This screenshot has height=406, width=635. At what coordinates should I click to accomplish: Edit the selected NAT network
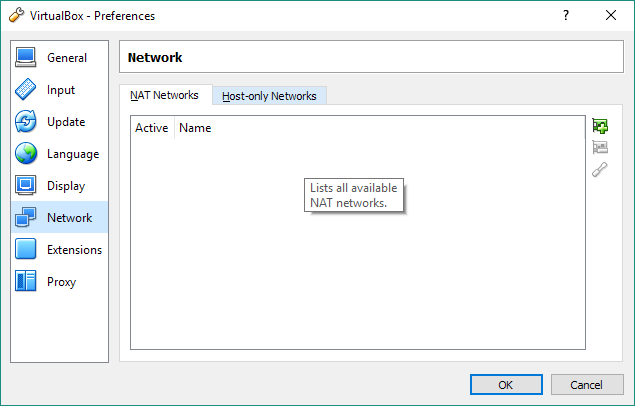[x=600, y=170]
